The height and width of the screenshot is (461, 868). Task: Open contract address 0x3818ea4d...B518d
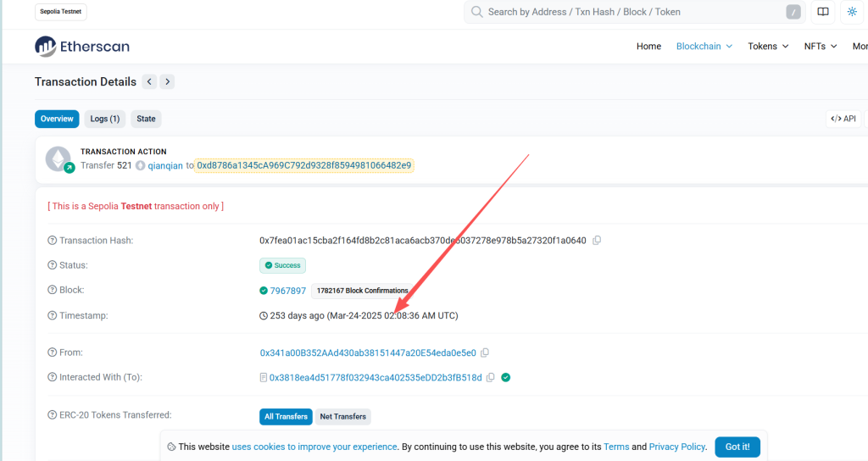coord(376,377)
